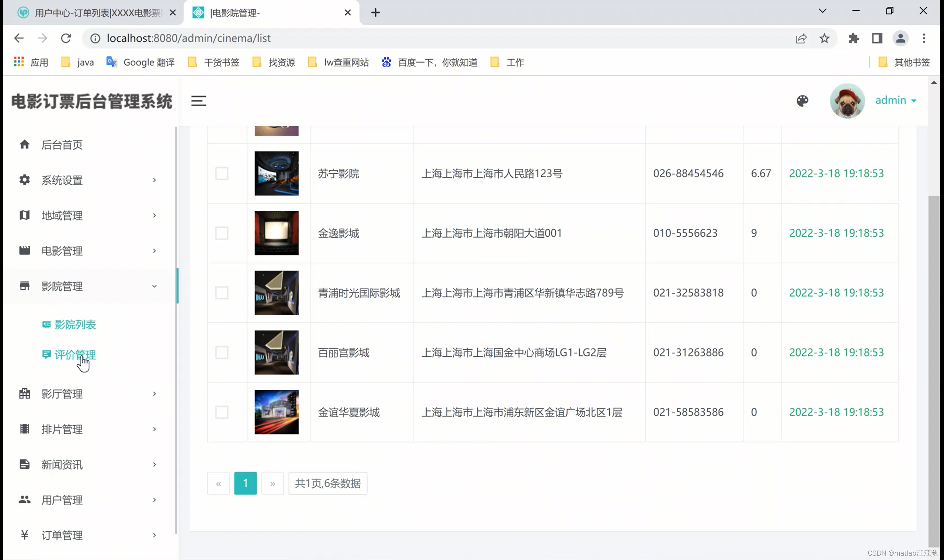This screenshot has width=944, height=560.
Task: Open browser extensions puzzle icon
Action: (x=853, y=38)
